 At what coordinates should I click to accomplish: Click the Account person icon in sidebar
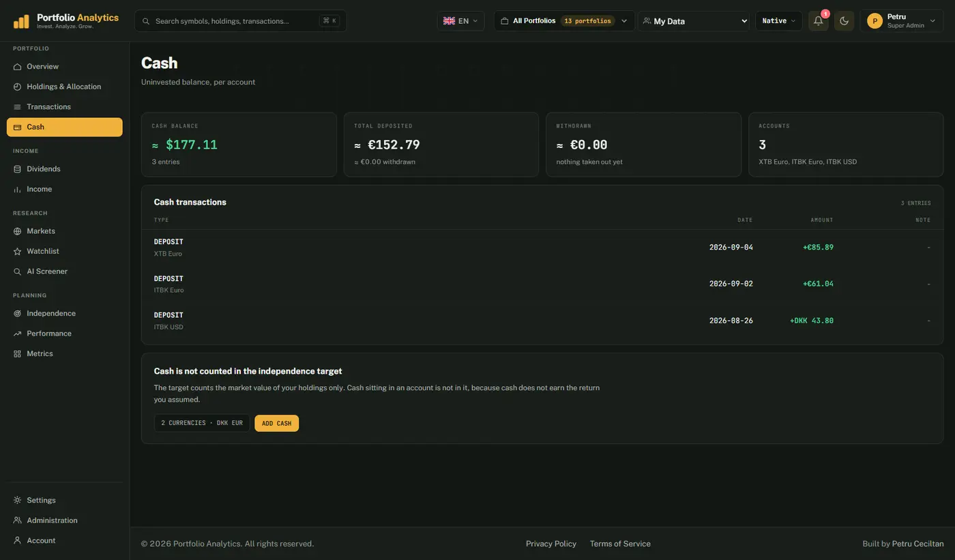pos(18,541)
